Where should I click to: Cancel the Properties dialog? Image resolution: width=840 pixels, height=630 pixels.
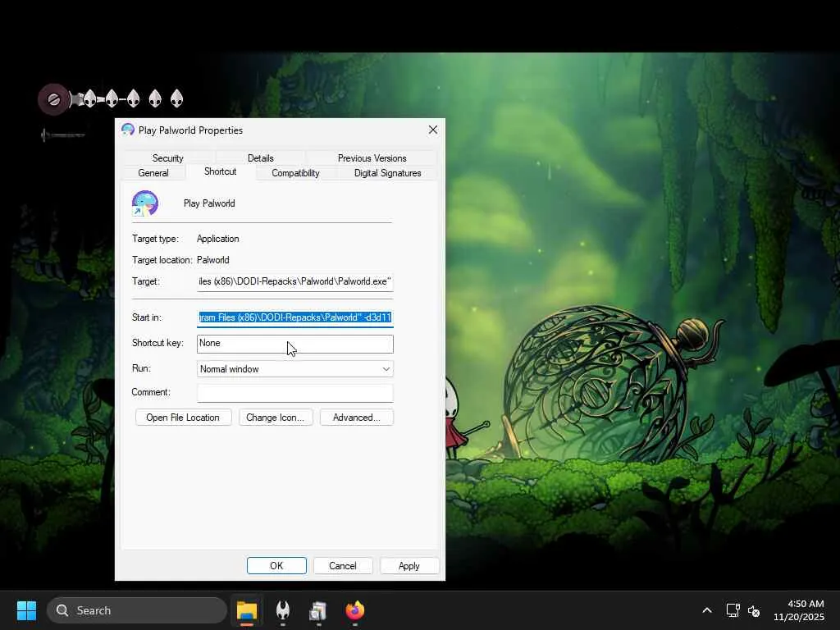[343, 566]
